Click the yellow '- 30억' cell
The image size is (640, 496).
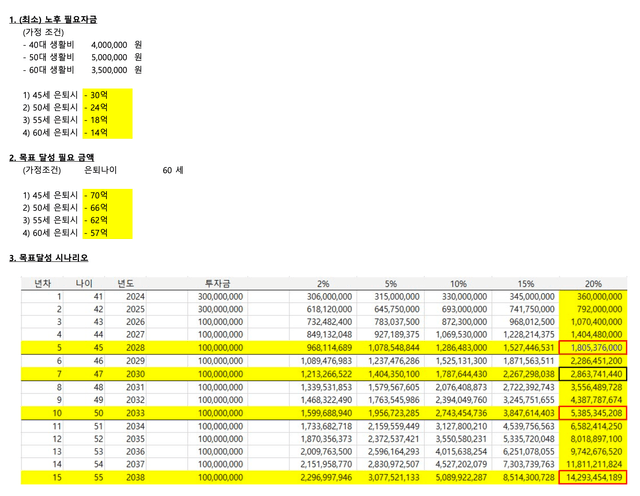(x=107, y=95)
